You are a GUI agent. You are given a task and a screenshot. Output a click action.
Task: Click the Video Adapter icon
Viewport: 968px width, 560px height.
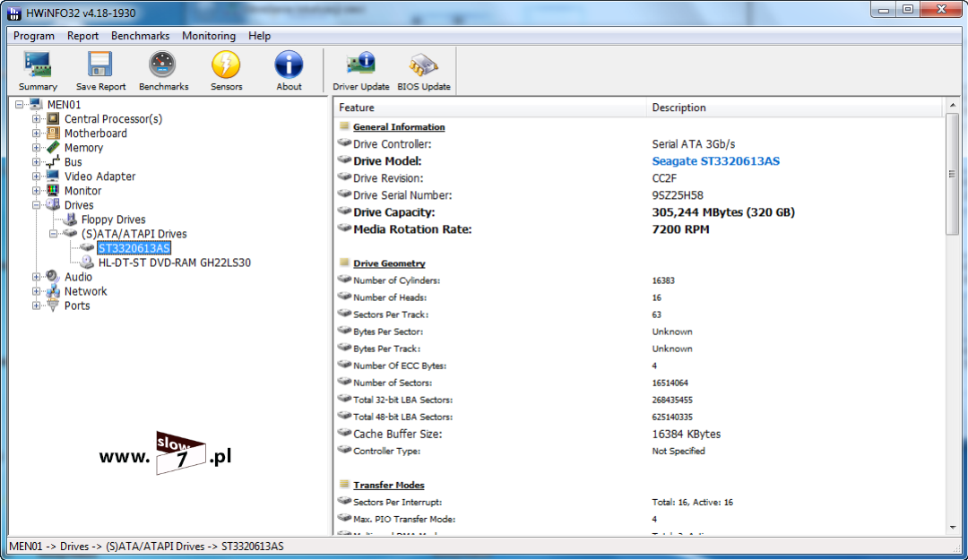[x=53, y=176]
